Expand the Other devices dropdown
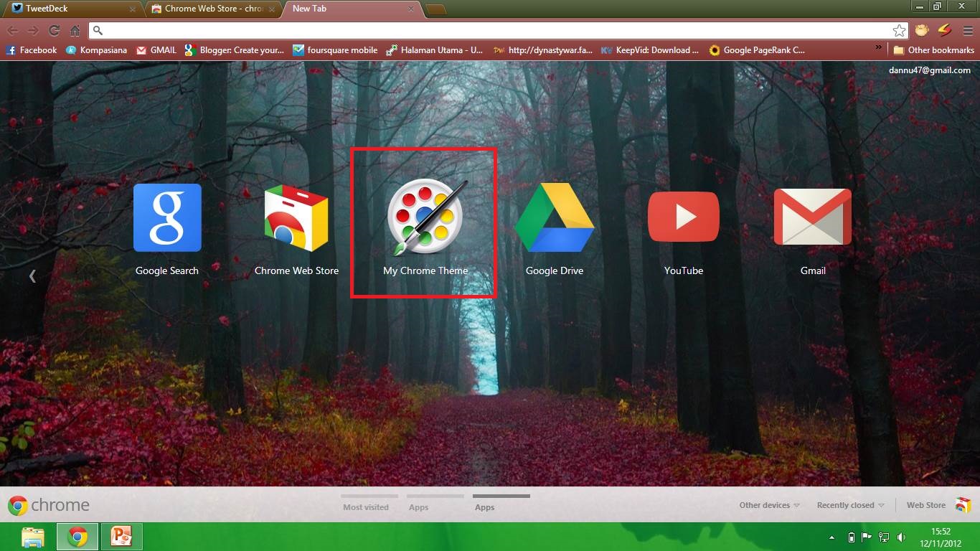The image size is (980, 551). click(770, 505)
